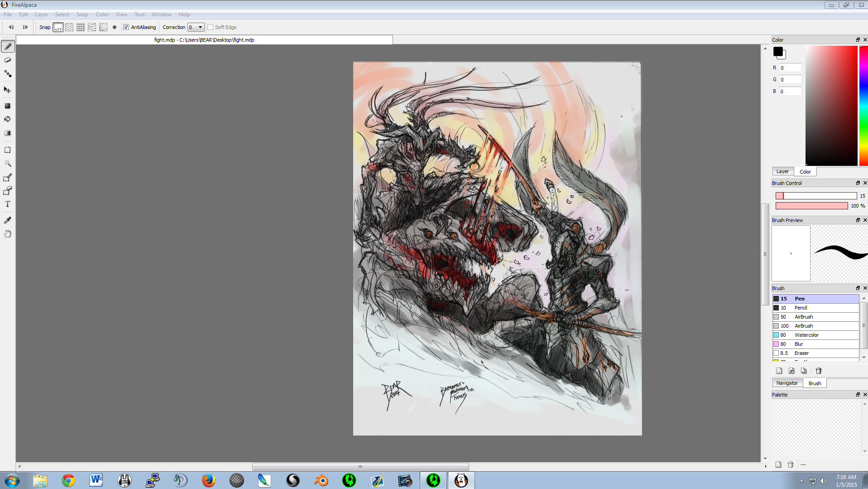
Task: Open the Correction dropdown
Action: (x=196, y=27)
